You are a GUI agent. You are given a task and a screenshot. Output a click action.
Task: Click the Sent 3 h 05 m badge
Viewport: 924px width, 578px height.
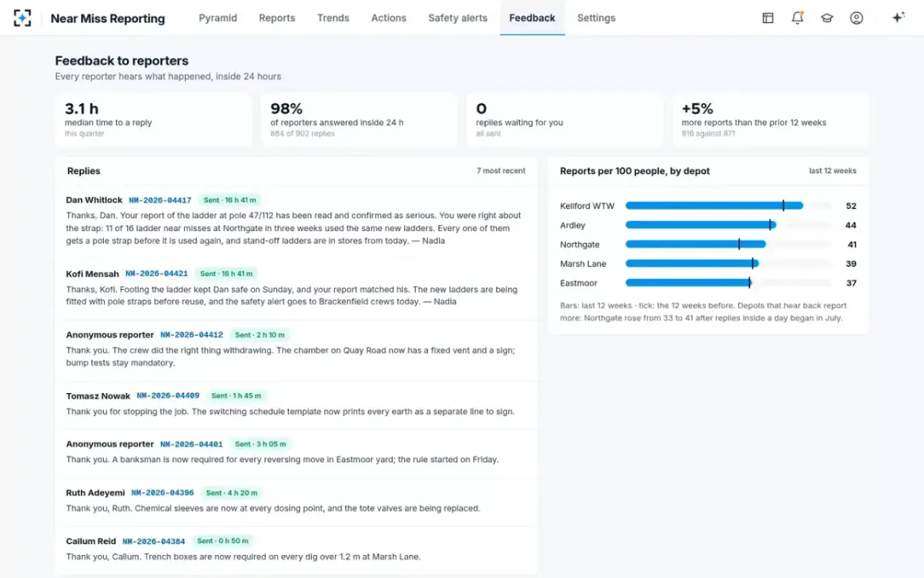[260, 445]
